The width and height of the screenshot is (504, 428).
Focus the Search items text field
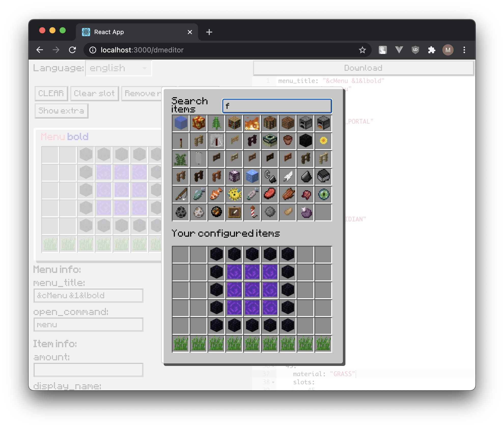point(277,106)
